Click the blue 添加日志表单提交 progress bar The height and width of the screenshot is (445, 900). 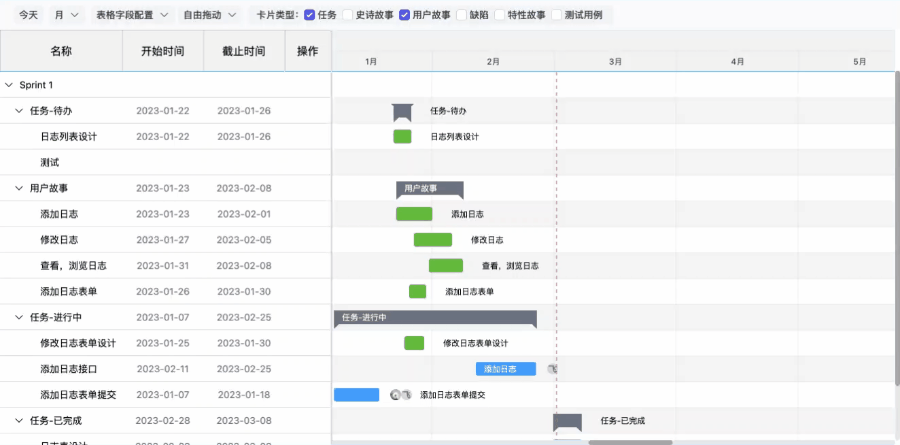pos(356,395)
